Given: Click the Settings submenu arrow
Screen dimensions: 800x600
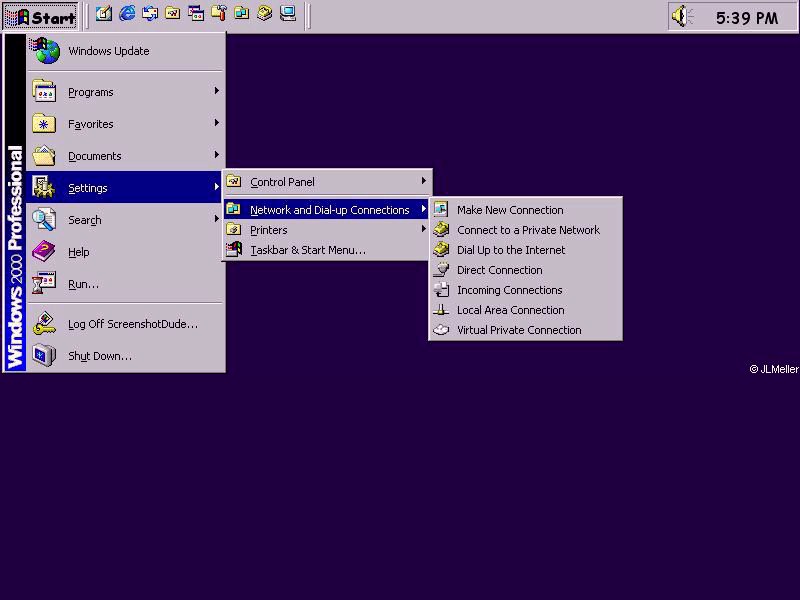Looking at the screenshot, I should click(x=217, y=187).
